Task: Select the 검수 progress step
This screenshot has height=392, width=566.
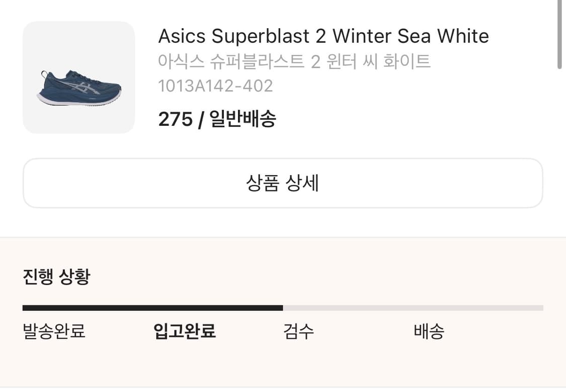Action: point(299,332)
